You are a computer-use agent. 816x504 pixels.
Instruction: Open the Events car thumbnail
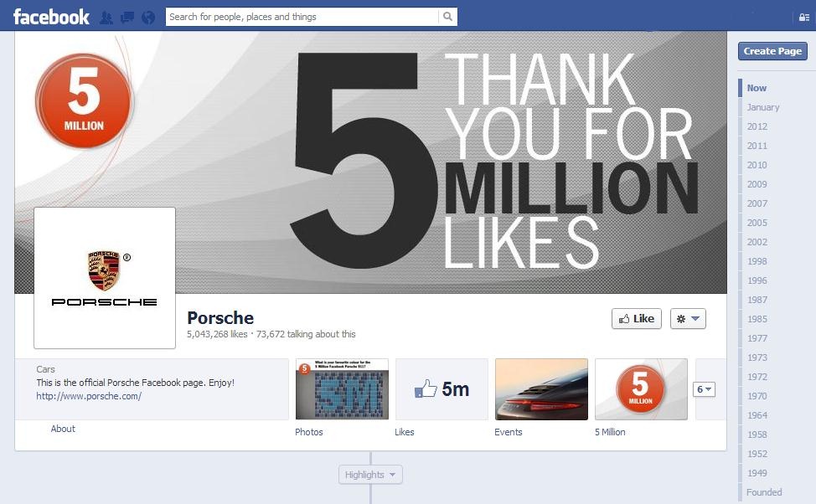pos(541,389)
